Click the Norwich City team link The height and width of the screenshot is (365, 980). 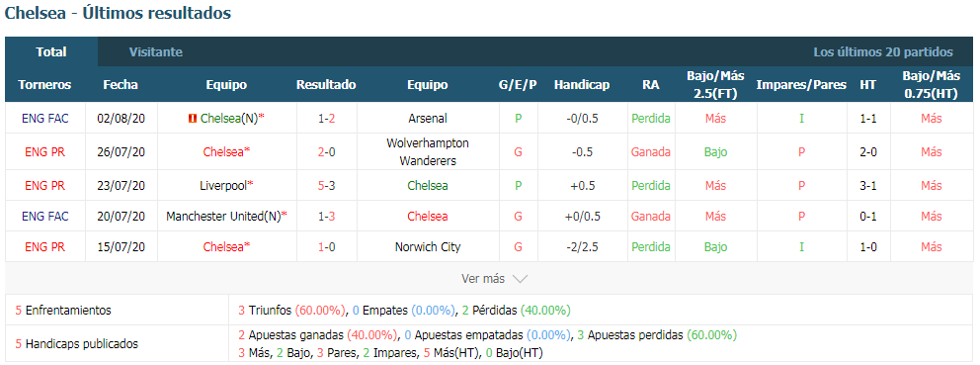pos(427,247)
